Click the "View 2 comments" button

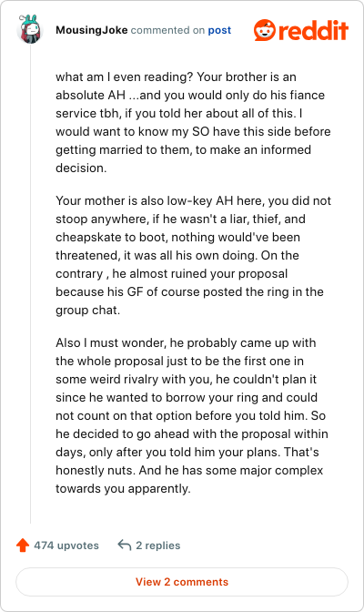(x=182, y=582)
